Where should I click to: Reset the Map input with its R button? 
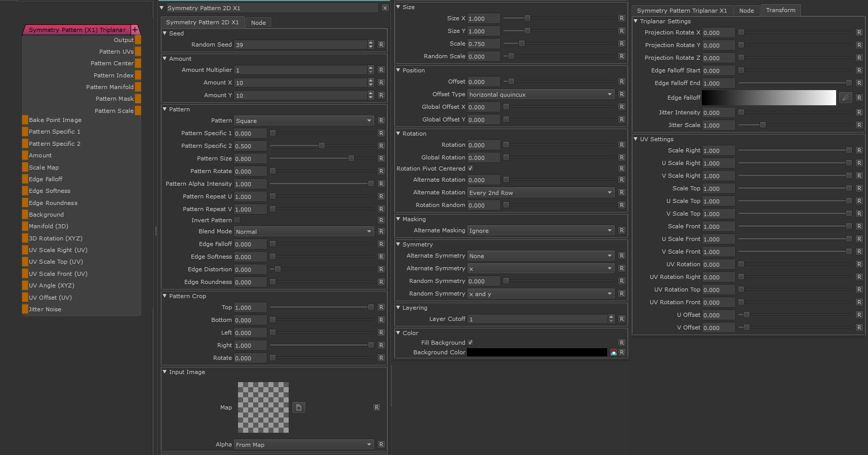[x=377, y=407]
